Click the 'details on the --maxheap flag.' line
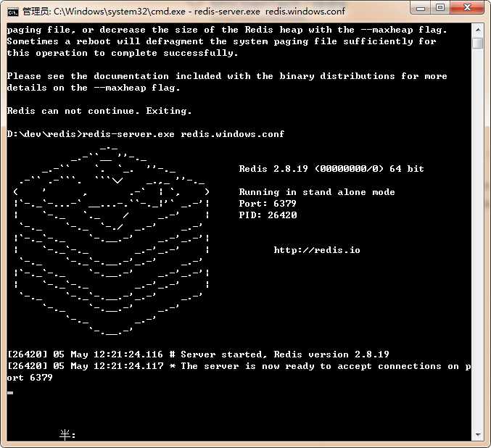The image size is (491, 448). point(94,88)
